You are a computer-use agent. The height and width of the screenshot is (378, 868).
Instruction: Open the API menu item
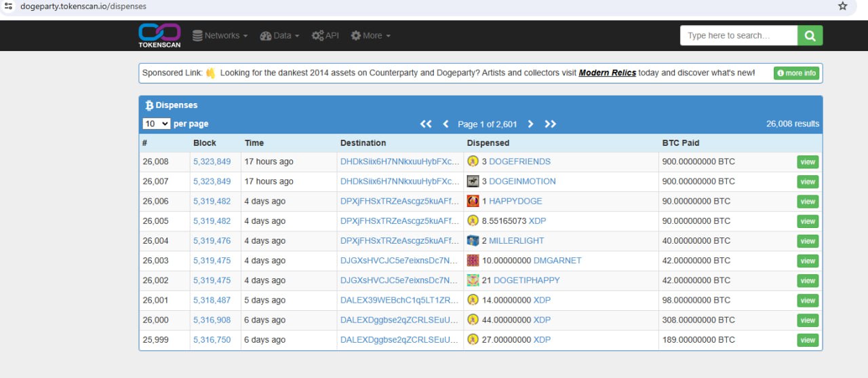[x=325, y=35]
